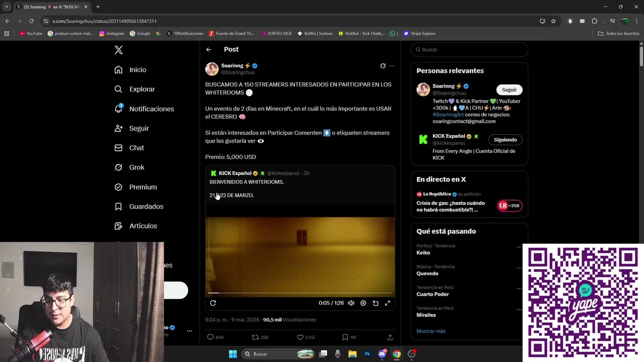Image resolution: width=644 pixels, height=362 pixels.
Task: Open the @Soaringchuu handle on the post
Action: (x=238, y=72)
